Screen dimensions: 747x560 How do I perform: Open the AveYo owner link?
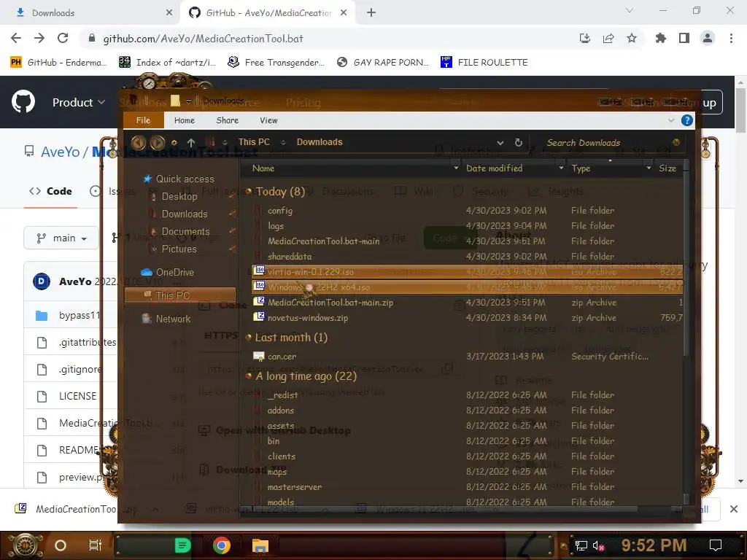pyautogui.click(x=60, y=152)
